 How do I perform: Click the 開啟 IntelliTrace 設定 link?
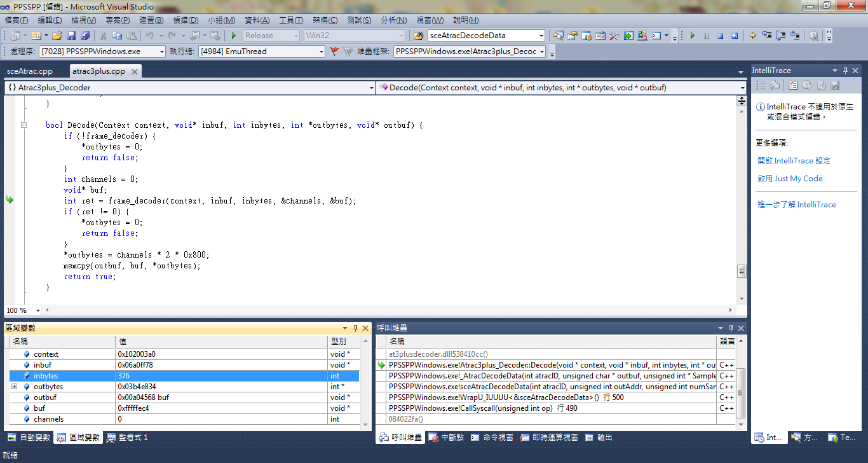[794, 161]
